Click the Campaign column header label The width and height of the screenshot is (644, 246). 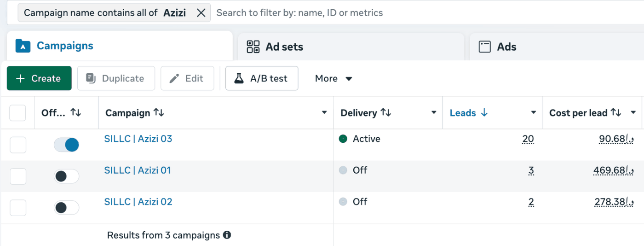pyautogui.click(x=128, y=113)
